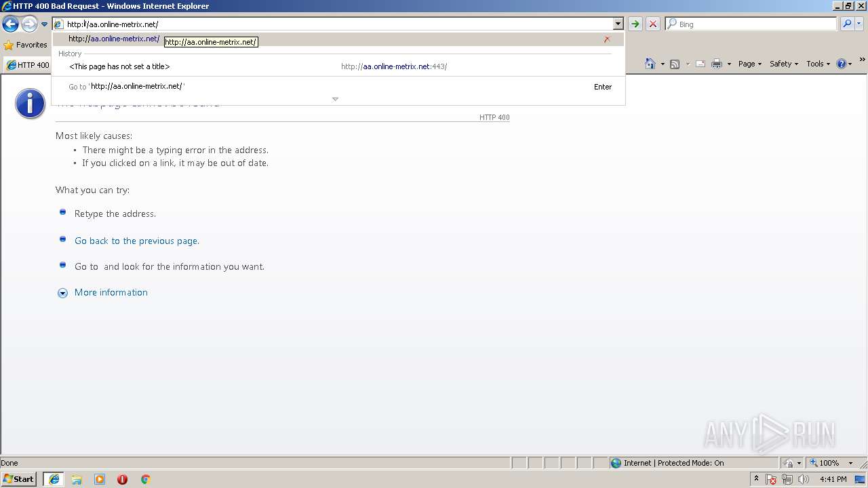Click the Go to aa.online-metrix.net entry
Screen dimensions: 868x488
[x=338, y=87]
